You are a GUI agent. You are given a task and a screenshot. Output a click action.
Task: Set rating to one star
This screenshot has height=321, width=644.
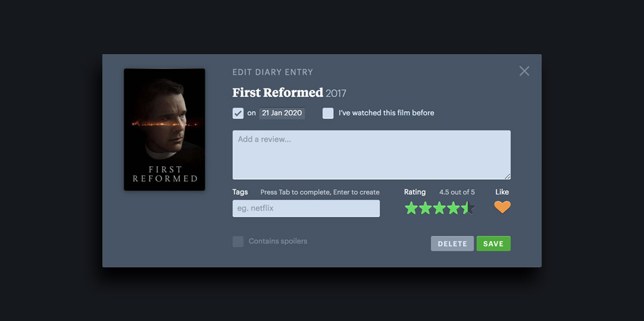coord(411,208)
